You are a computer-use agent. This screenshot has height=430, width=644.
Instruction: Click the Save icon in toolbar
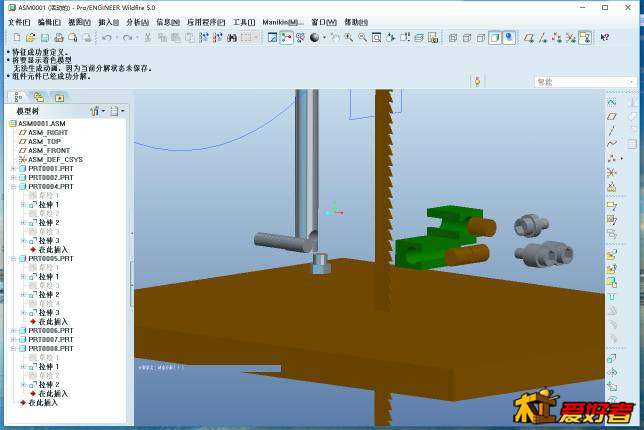click(43, 38)
